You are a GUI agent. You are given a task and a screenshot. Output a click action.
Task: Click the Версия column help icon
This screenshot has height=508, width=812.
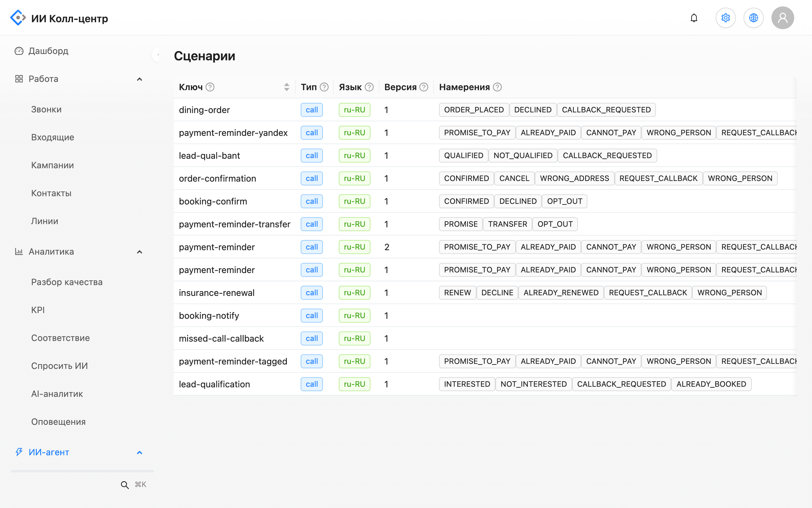click(424, 87)
